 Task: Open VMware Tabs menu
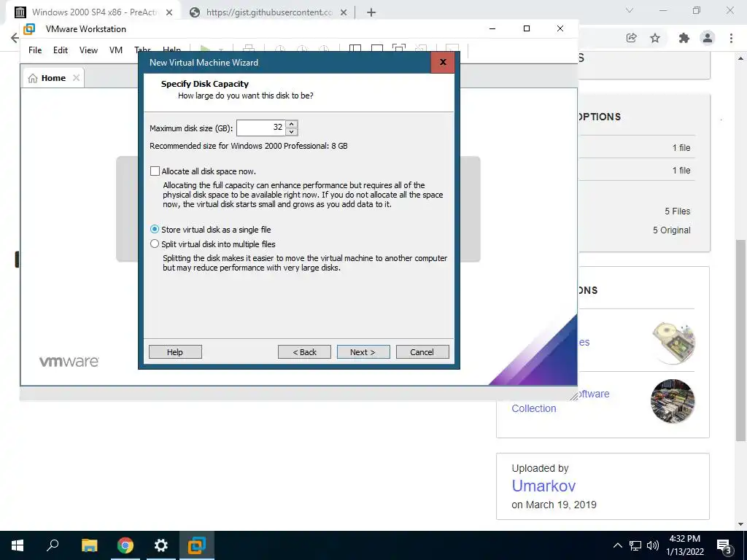141,49
